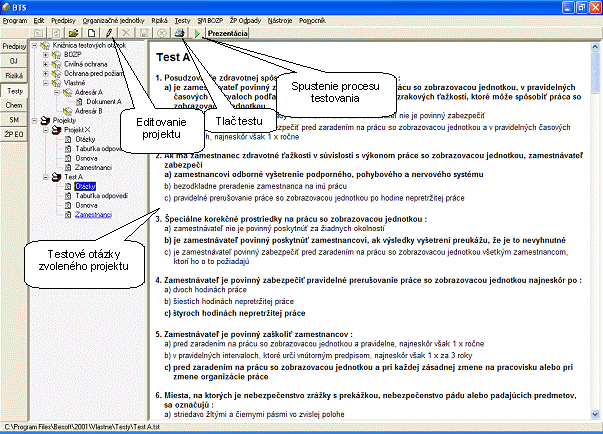Open the Testy menu in menu bar
The width and height of the screenshot is (603, 434).
coord(182,21)
